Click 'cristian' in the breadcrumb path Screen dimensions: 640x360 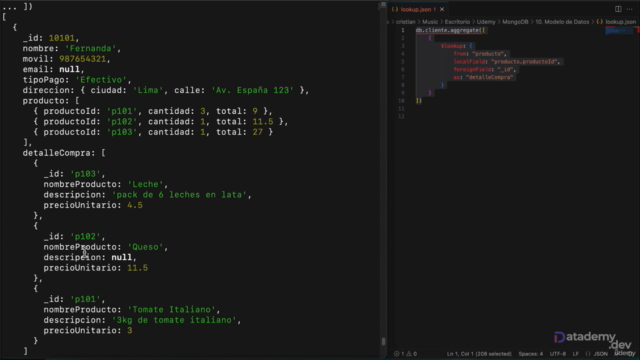pos(405,22)
